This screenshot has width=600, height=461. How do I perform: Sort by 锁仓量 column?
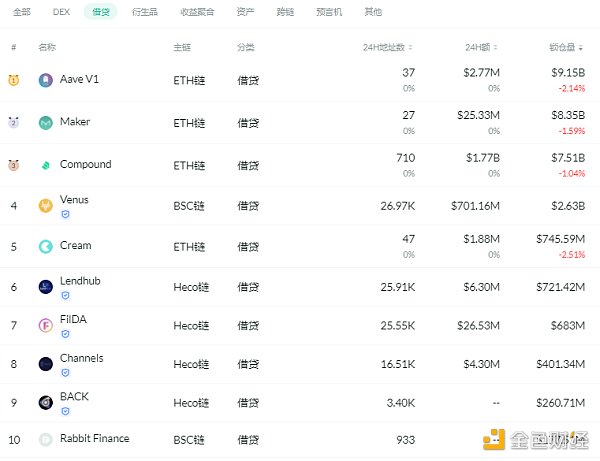[x=566, y=47]
